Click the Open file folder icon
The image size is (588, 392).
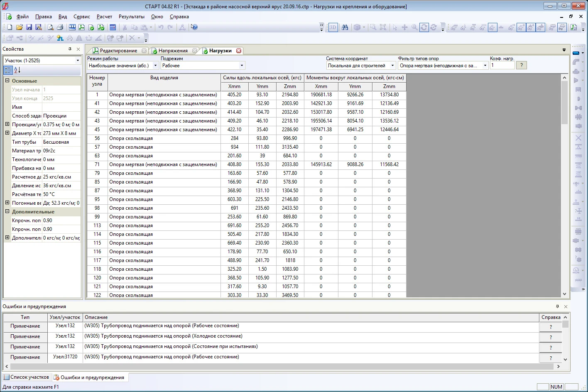(19, 27)
